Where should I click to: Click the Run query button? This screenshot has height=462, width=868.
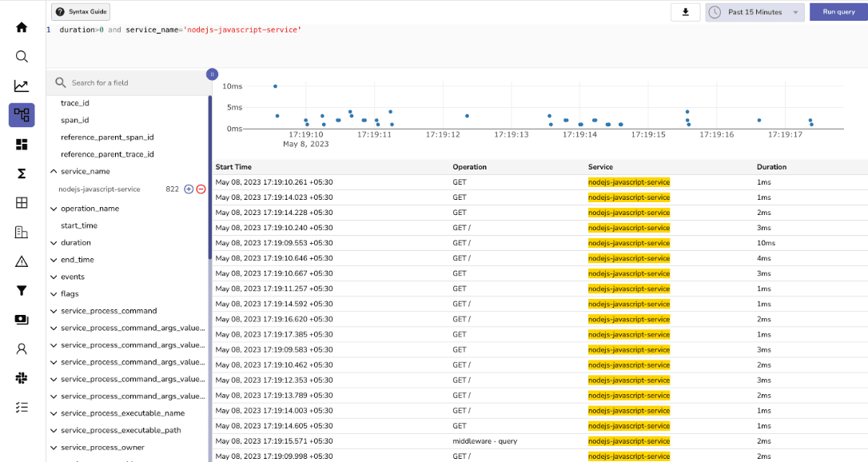[838, 12]
